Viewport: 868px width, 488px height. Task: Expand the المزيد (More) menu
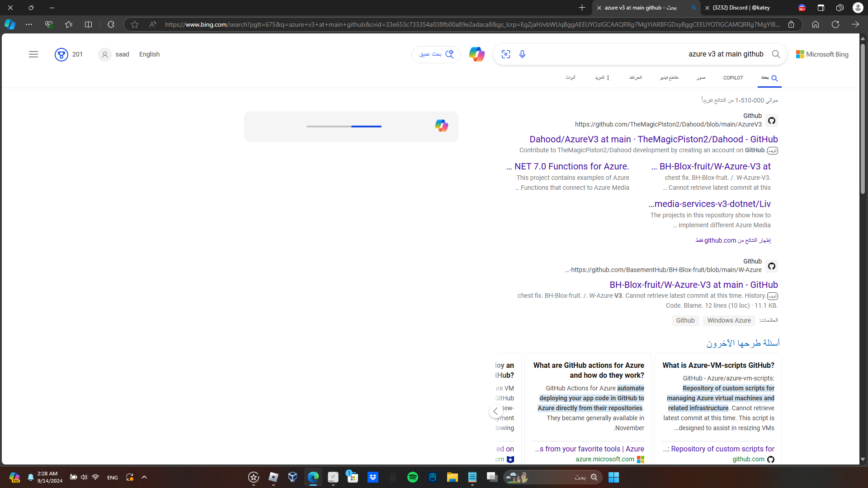(602, 78)
